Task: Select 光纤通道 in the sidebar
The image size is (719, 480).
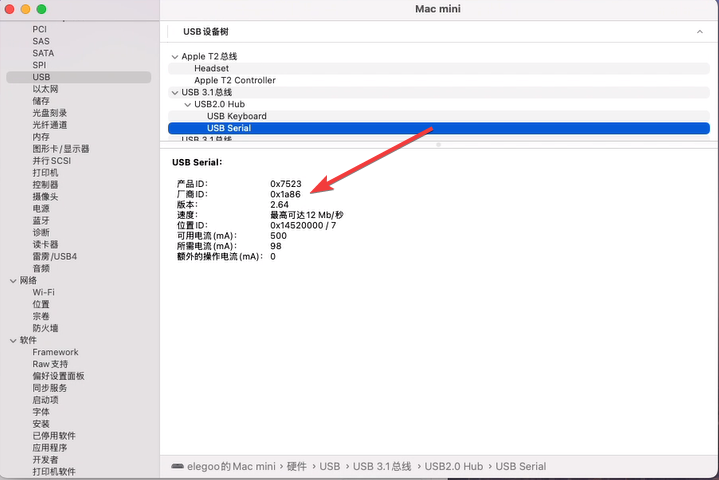Action: point(50,125)
